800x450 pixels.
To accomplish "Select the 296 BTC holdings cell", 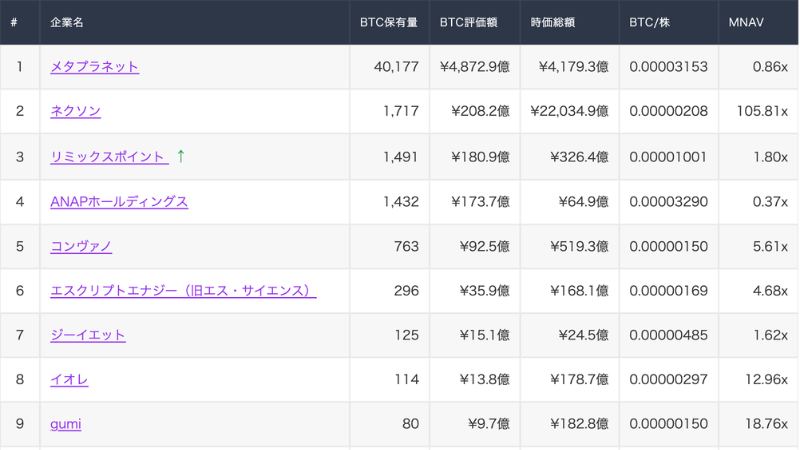I will (x=389, y=291).
